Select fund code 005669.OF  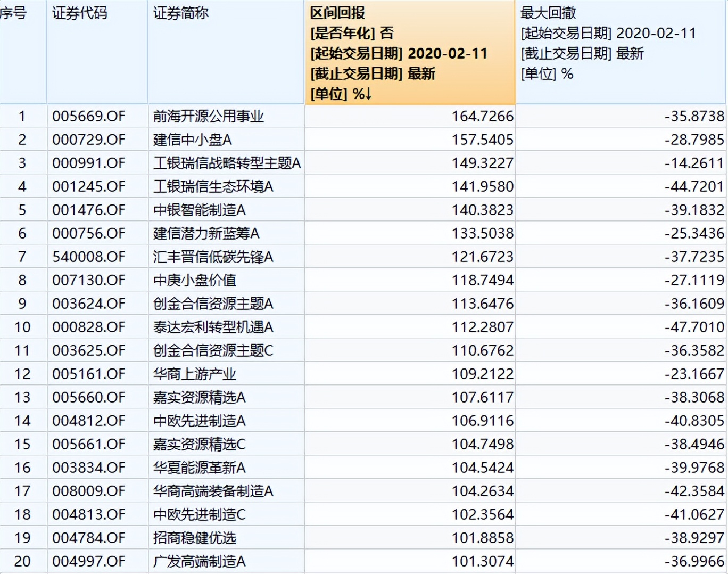click(x=88, y=116)
